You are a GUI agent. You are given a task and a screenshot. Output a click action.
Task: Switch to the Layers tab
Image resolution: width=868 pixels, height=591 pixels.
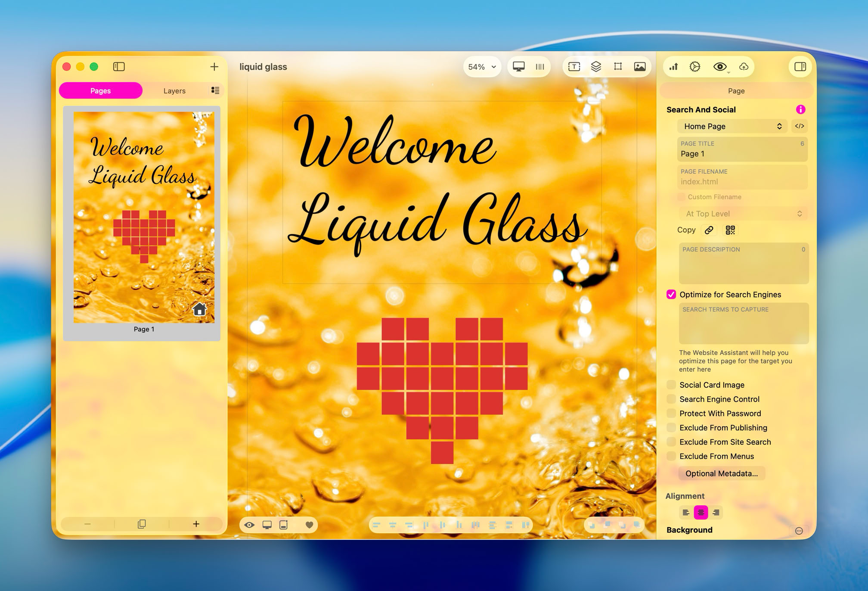click(174, 90)
